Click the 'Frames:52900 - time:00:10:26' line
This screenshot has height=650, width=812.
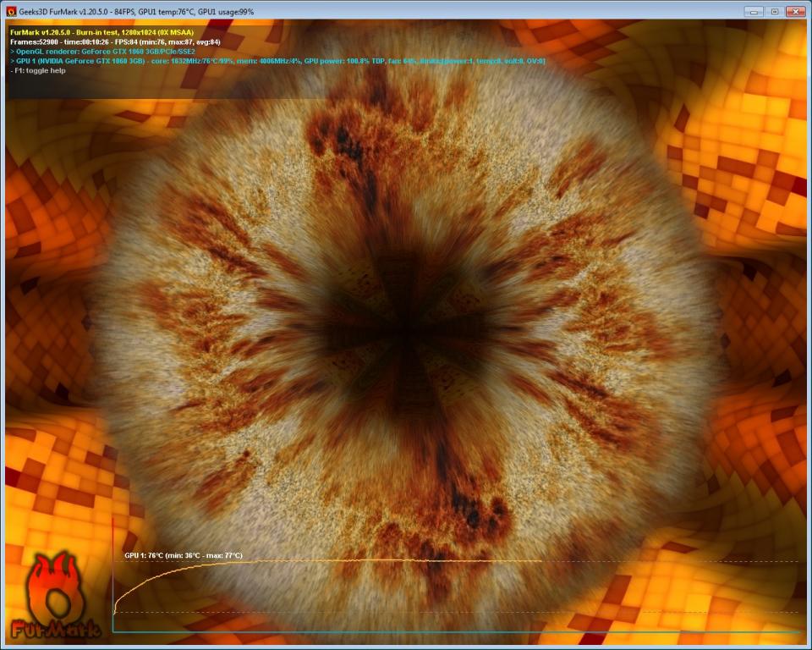pyautogui.click(x=115, y=42)
